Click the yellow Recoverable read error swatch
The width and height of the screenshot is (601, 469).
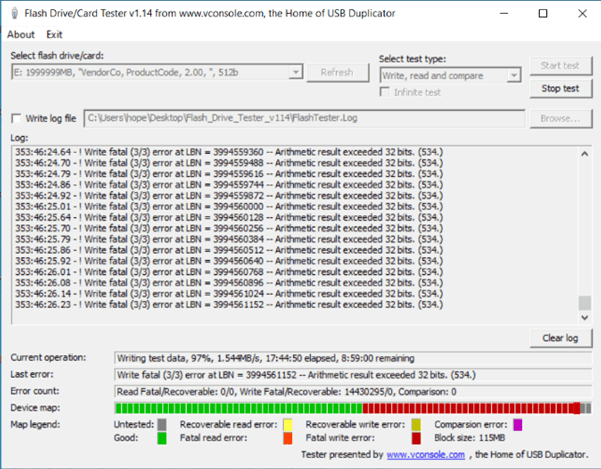[287, 424]
